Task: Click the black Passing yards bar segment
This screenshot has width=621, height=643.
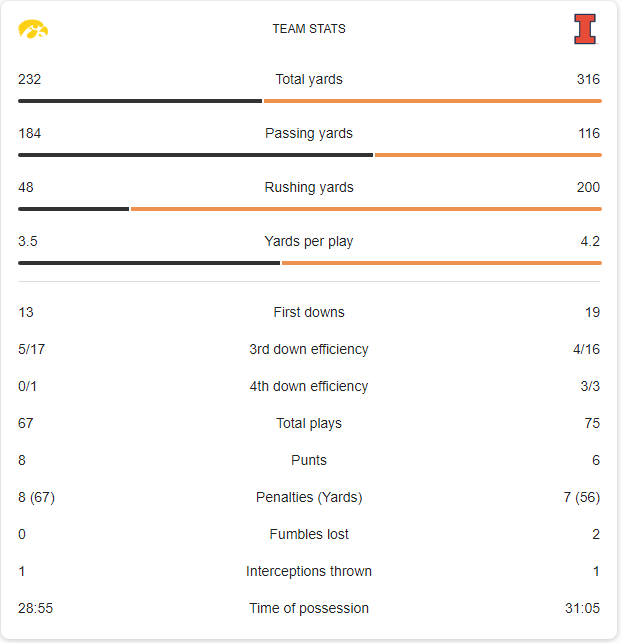Action: 195,155
